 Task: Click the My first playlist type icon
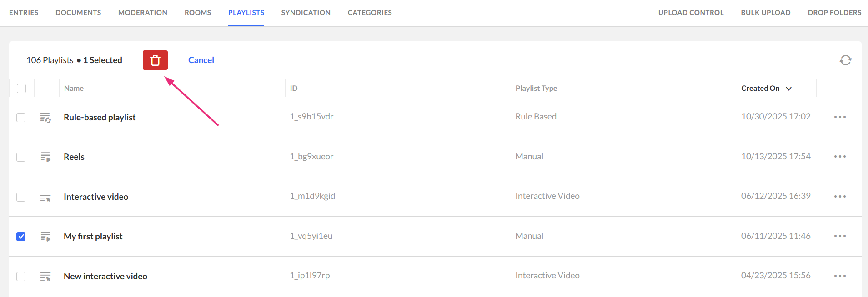tap(45, 237)
